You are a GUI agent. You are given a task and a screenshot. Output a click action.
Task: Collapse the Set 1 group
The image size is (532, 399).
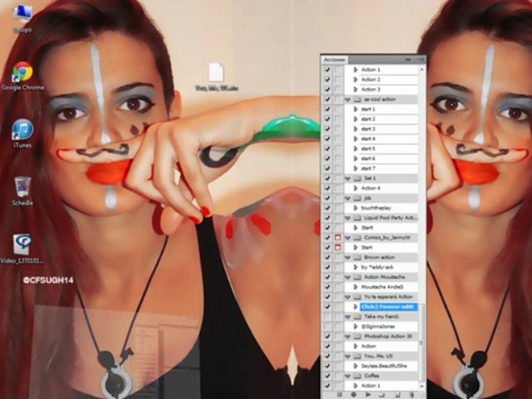348,178
